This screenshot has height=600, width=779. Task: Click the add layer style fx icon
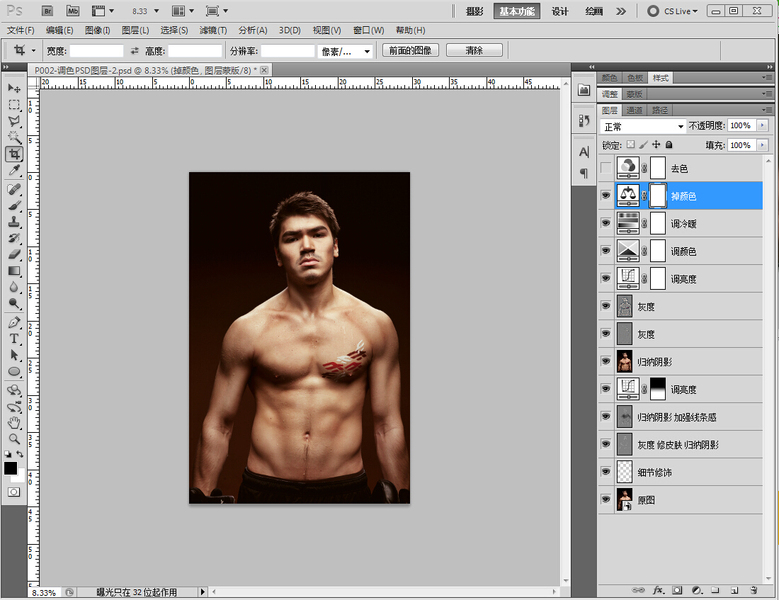(x=658, y=590)
